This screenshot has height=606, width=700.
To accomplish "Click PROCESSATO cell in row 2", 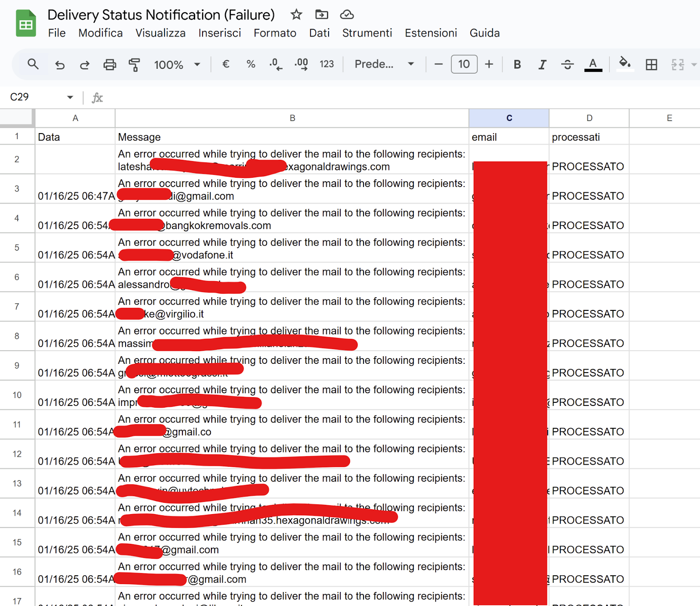I will pos(589,160).
